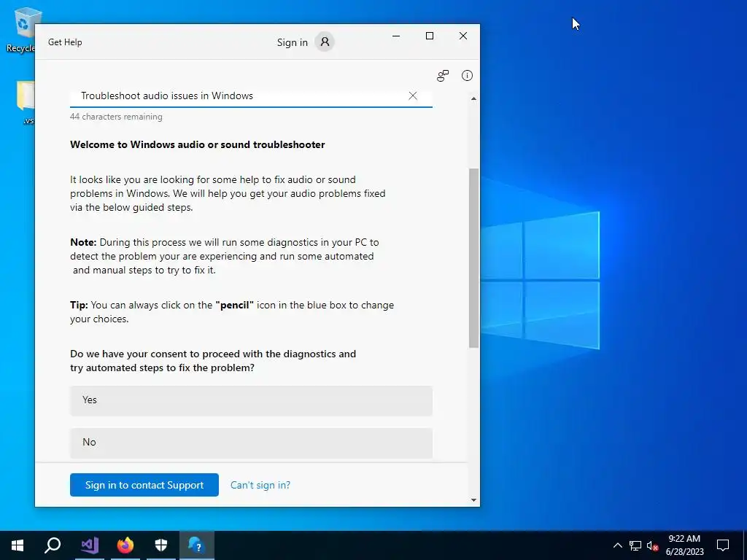Click the '44 characters remaining' text
This screenshot has width=747, height=560.
116,117
